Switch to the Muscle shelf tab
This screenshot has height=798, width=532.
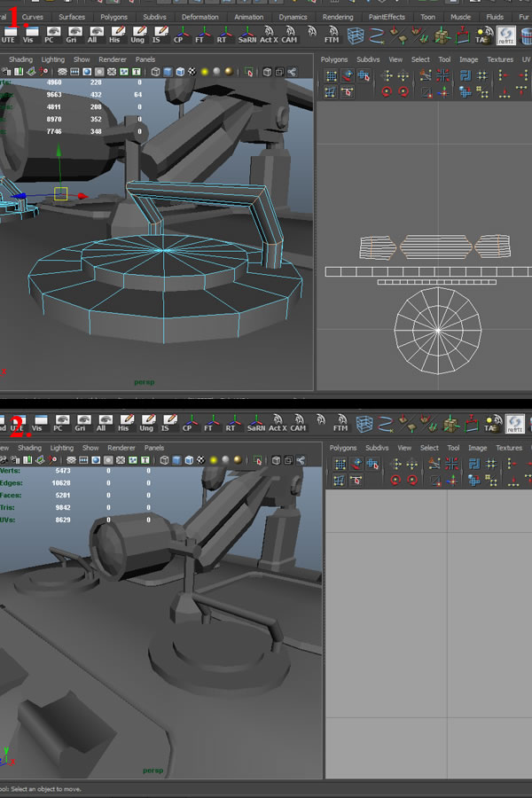pos(461,17)
